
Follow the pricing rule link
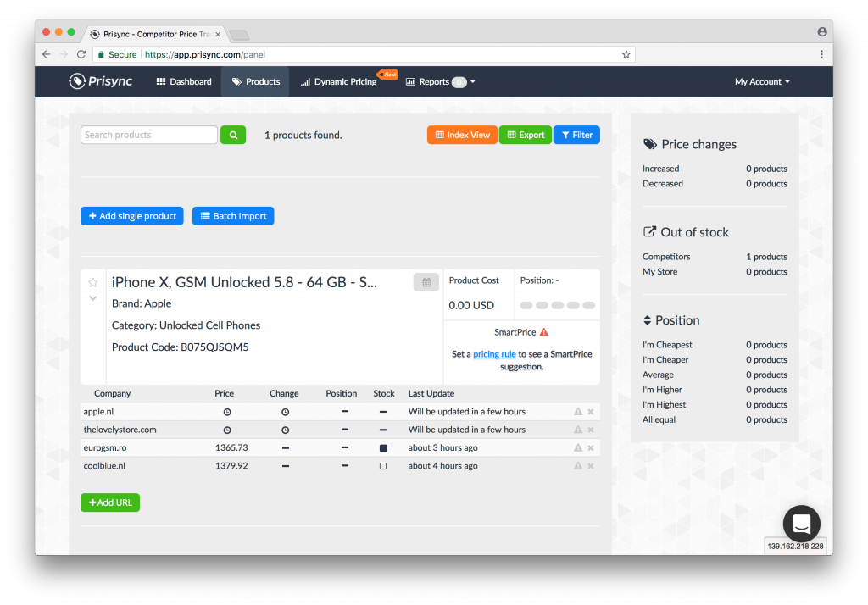point(494,354)
